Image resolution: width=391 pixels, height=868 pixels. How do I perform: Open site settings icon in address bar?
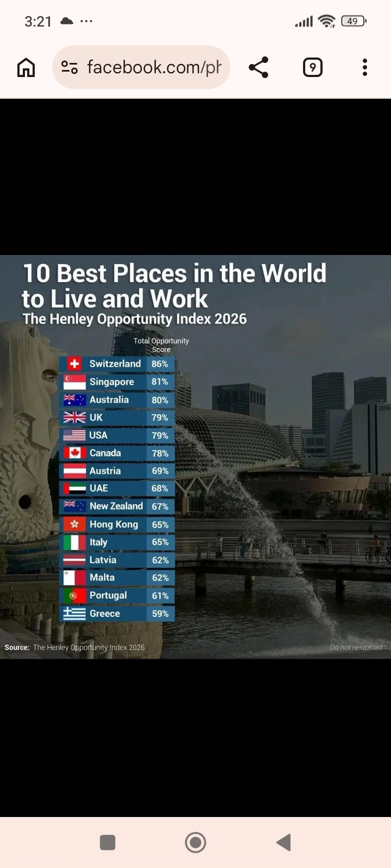70,67
